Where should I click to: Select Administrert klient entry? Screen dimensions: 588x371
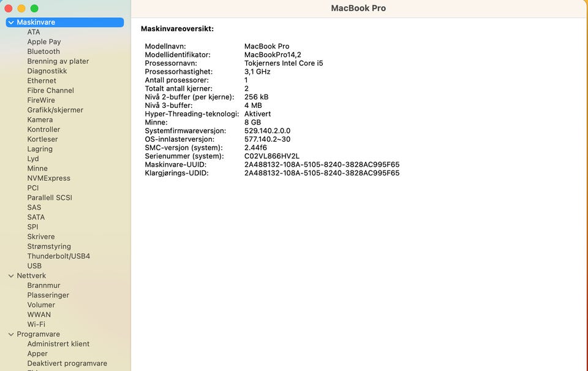pos(58,345)
